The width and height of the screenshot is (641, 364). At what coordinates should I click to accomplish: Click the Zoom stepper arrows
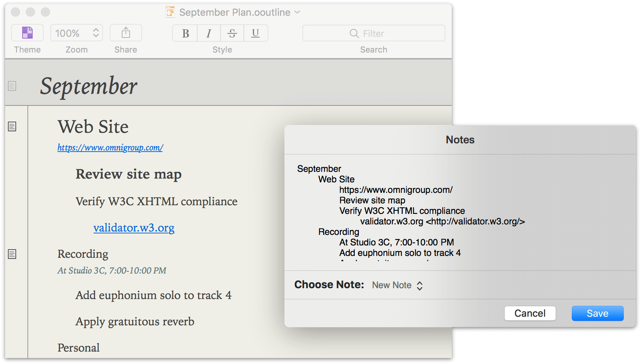click(x=96, y=33)
